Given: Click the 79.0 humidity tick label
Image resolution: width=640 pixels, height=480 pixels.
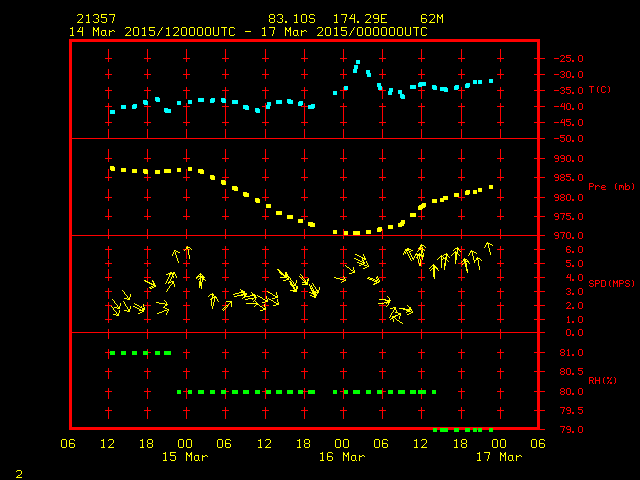Looking at the screenshot, I should click(x=571, y=430).
